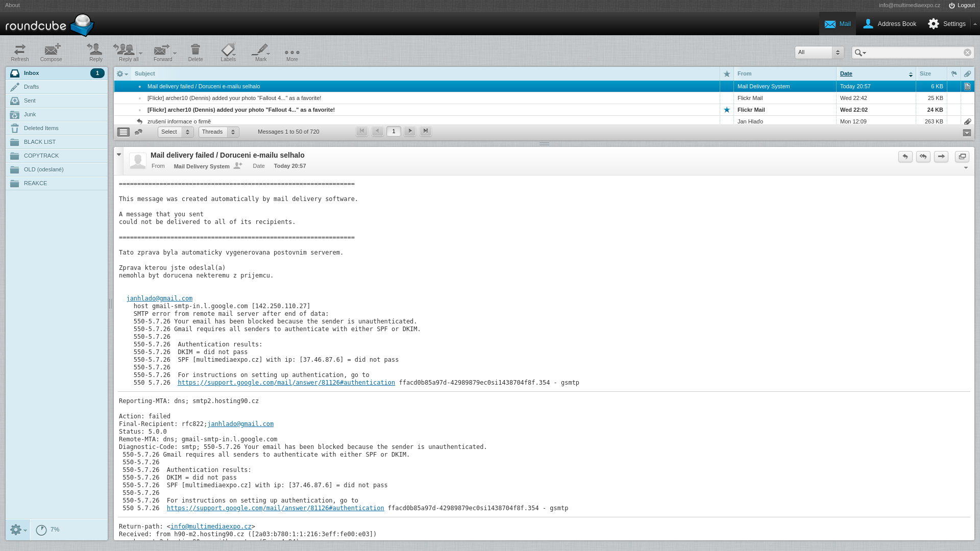This screenshot has height=551, width=980.
Task: Open the Select dropdown in list footer
Action: click(175, 132)
